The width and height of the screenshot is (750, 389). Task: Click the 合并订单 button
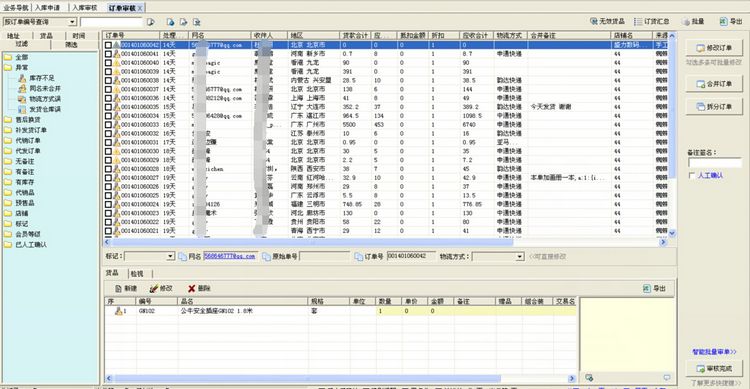(714, 84)
